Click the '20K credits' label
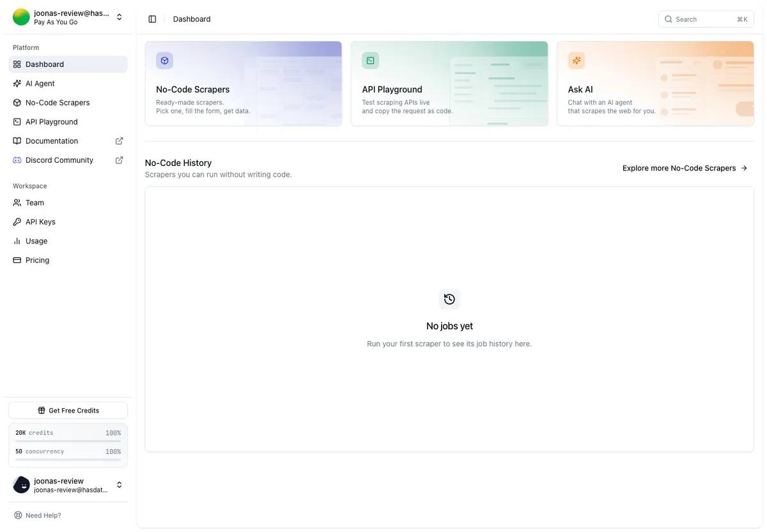 click(35, 433)
